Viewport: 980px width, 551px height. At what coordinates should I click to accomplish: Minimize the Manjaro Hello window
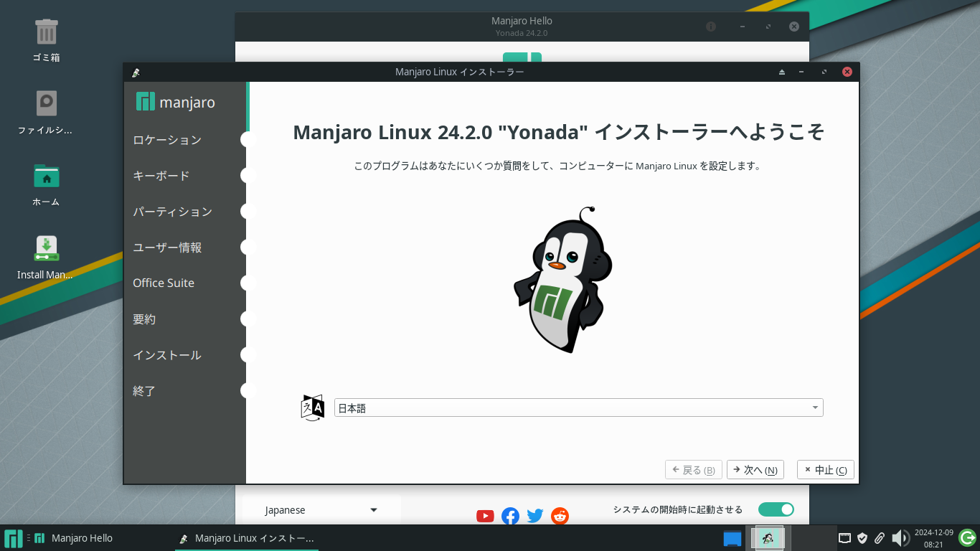click(743, 27)
